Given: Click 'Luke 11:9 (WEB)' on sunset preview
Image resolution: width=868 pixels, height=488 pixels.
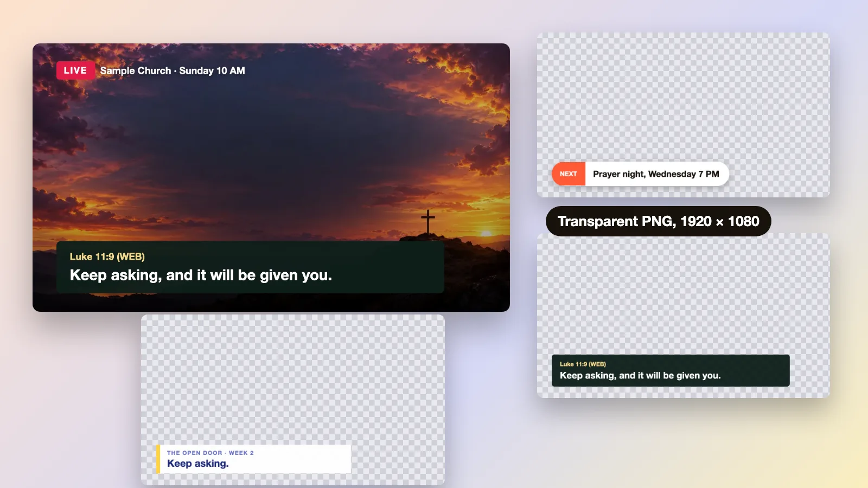Looking at the screenshot, I should pyautogui.click(x=107, y=256).
